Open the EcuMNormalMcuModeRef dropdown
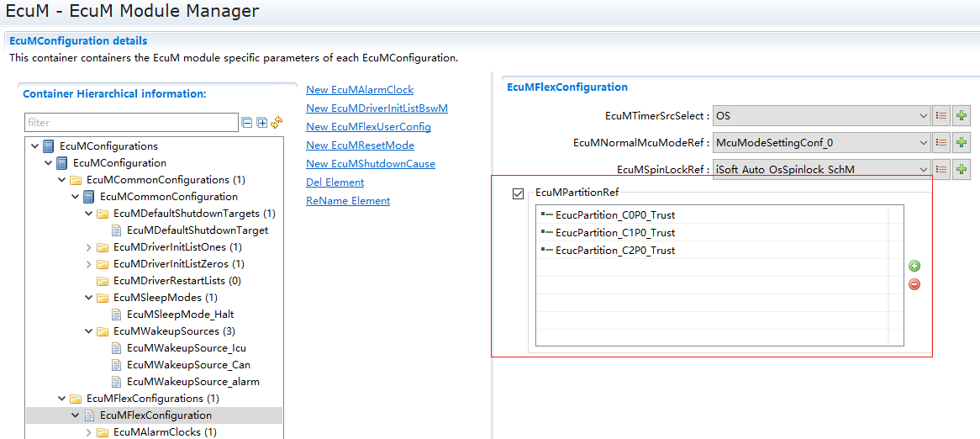This screenshot has height=439, width=980. click(x=922, y=143)
